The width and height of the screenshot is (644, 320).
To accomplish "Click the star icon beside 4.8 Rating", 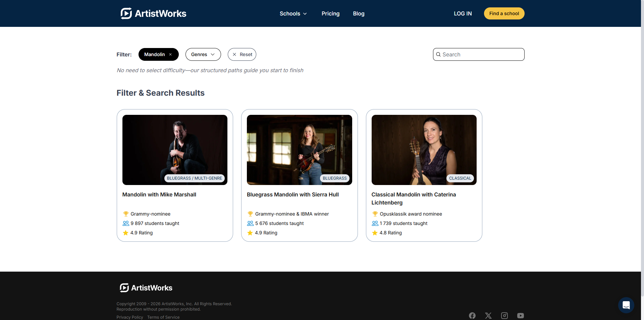I will (375, 233).
